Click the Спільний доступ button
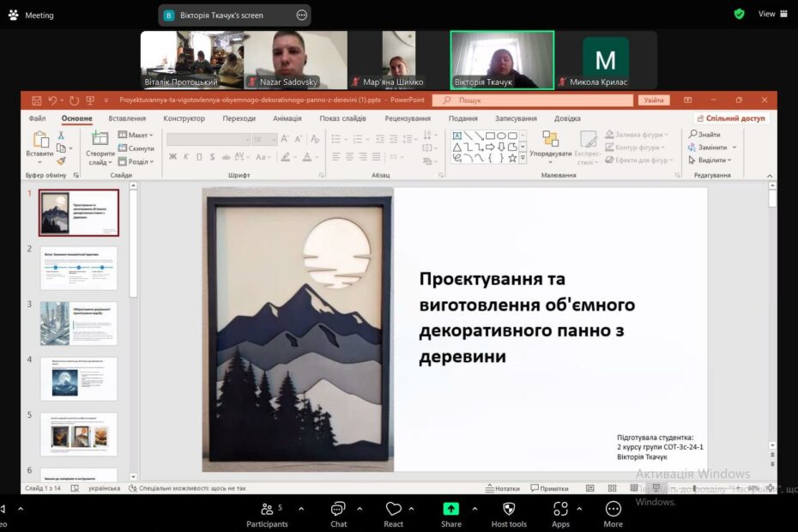 point(732,118)
